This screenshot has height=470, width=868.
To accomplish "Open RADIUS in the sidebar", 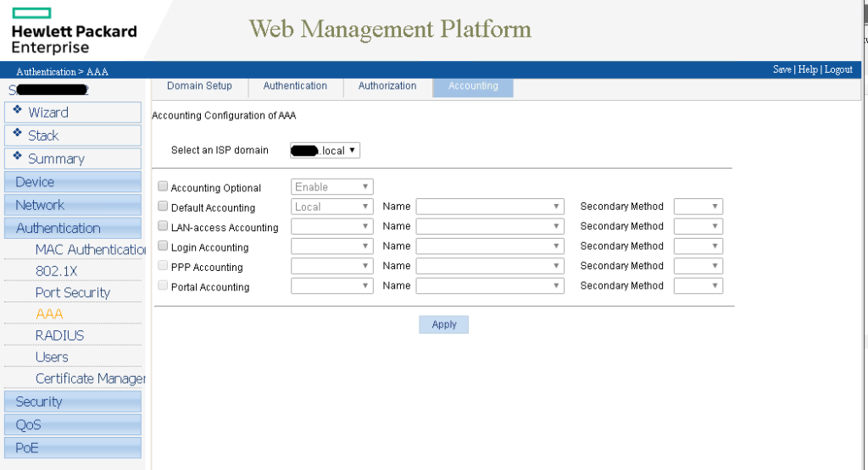I will coord(59,335).
